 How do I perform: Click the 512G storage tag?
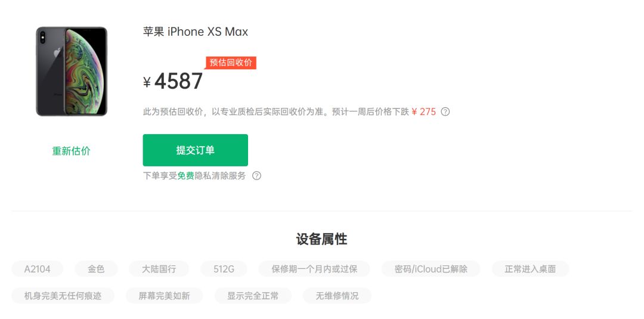pyautogui.click(x=224, y=269)
